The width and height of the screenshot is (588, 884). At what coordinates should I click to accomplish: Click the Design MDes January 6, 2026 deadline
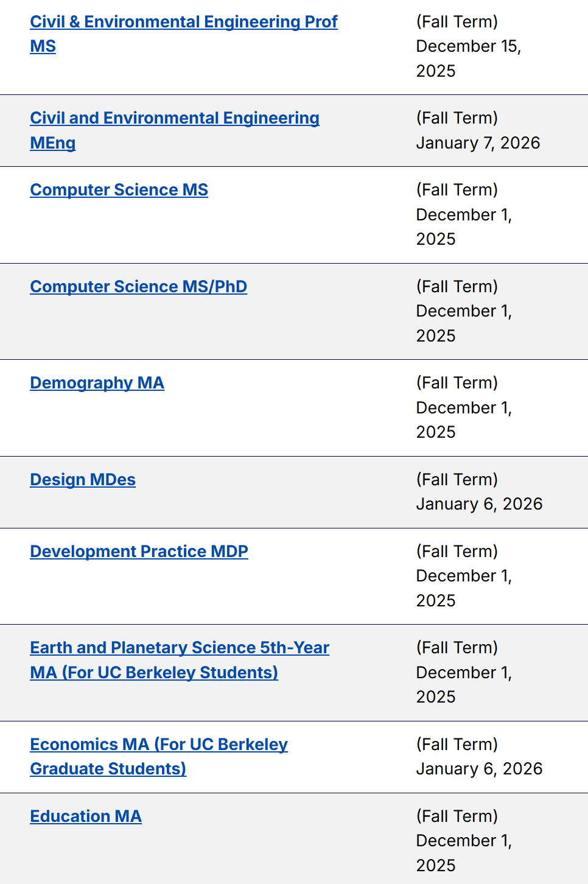(479, 504)
